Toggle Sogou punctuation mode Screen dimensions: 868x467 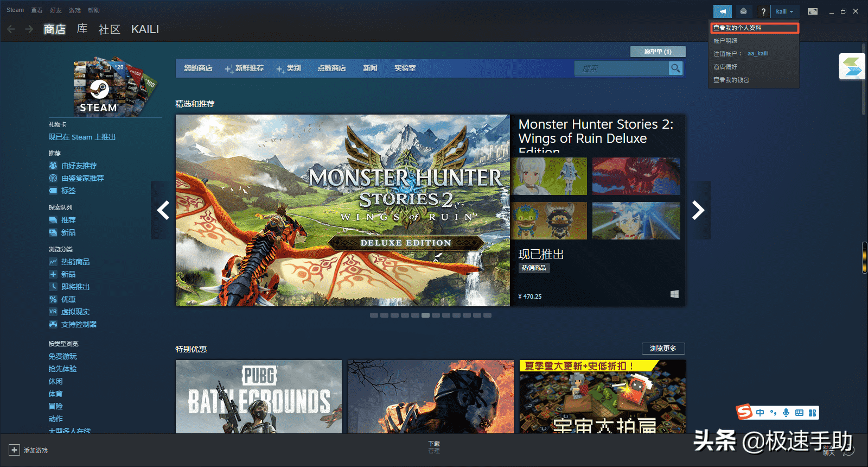(x=773, y=413)
